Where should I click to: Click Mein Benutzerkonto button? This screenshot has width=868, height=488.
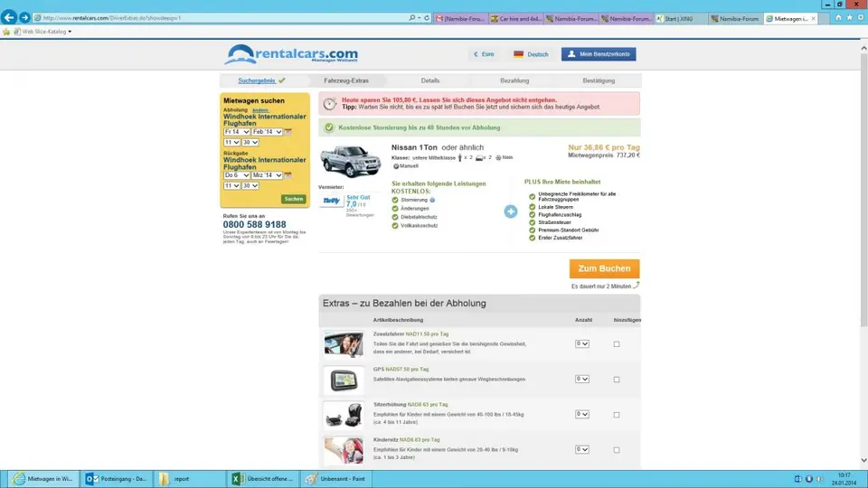599,54
